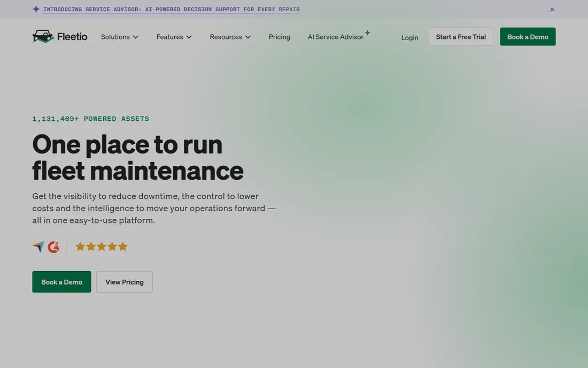Click Book a Demo below the hero text
588x368 pixels.
pos(61,282)
